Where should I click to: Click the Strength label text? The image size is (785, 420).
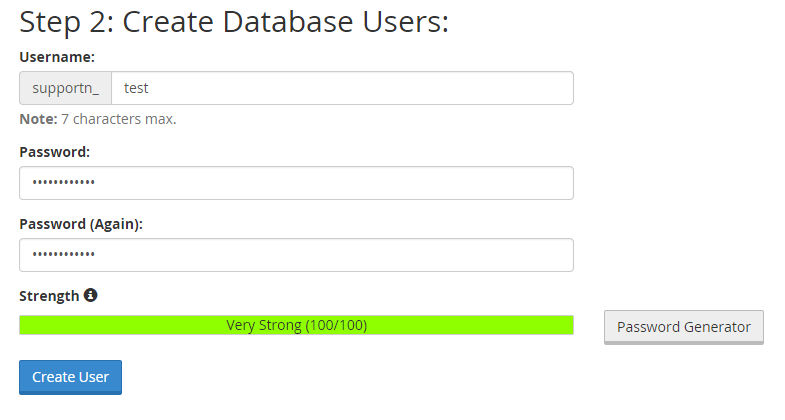(49, 296)
